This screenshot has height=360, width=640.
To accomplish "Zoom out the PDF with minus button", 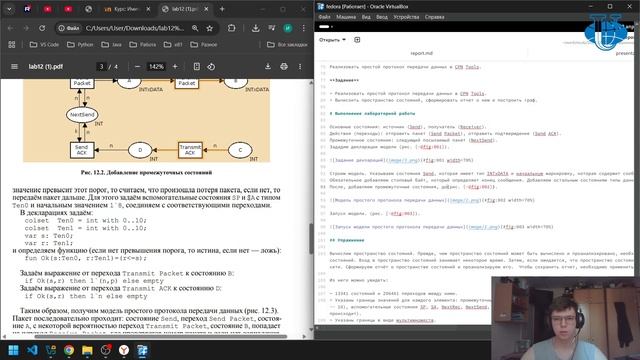I will (138, 67).
